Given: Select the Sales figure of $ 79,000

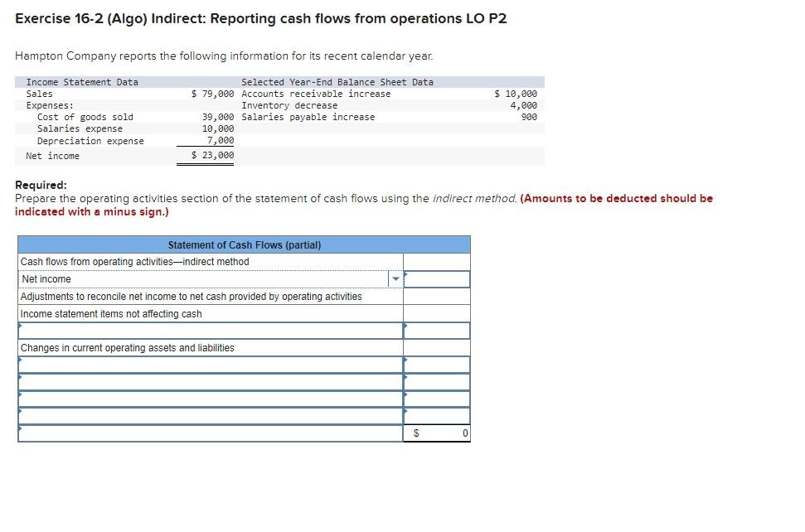Looking at the screenshot, I should point(210,94).
